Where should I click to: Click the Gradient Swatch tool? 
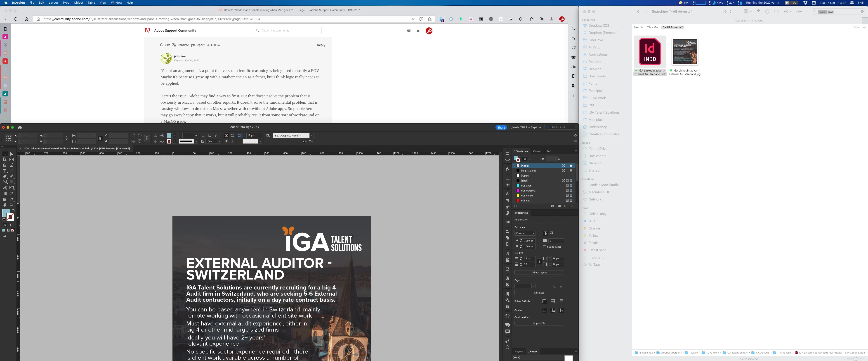point(5,194)
